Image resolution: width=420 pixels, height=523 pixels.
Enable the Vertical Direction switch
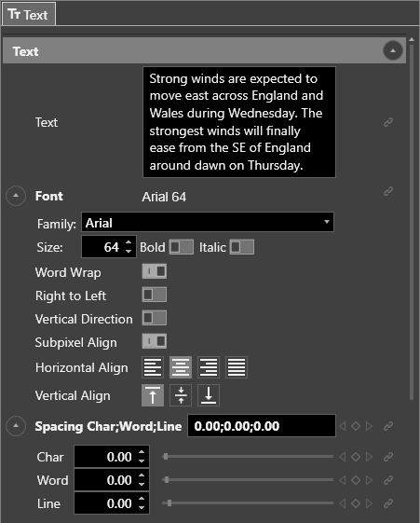155,318
